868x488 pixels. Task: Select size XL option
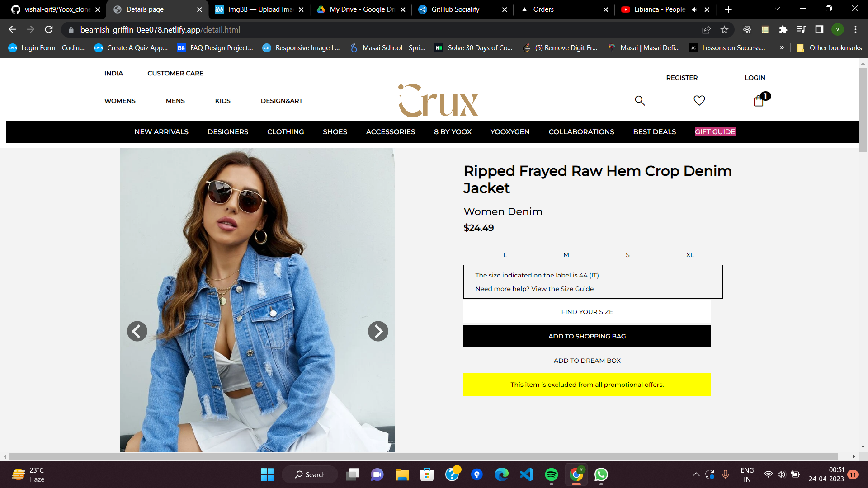[690, 255]
